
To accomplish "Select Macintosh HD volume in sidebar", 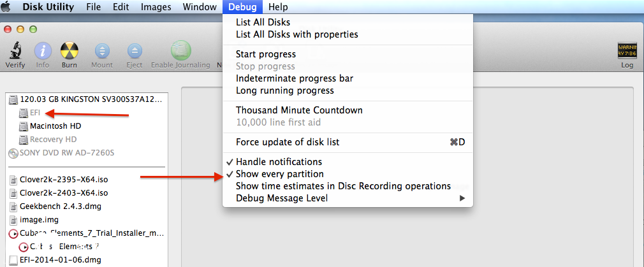I will coord(55,126).
